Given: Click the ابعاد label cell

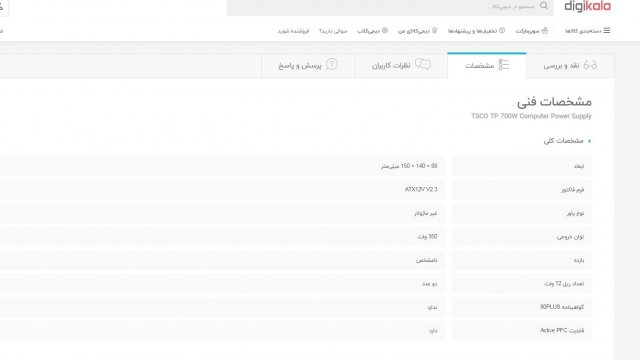Looking at the screenshot, I should pyautogui.click(x=522, y=166).
